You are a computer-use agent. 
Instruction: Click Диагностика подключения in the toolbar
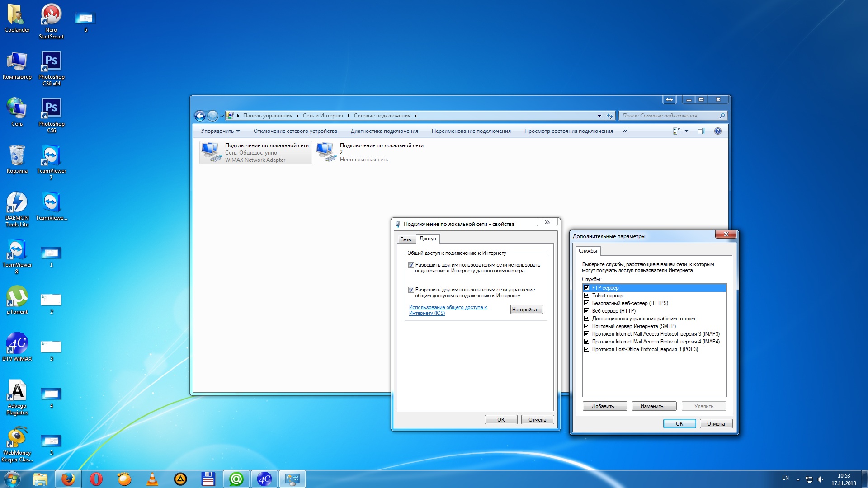(x=384, y=131)
